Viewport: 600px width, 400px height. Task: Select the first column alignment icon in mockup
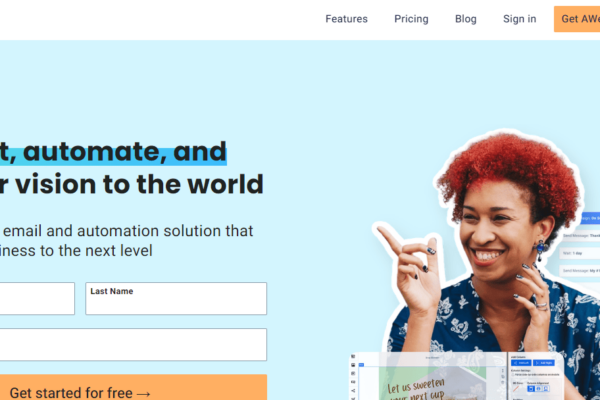pos(531,389)
